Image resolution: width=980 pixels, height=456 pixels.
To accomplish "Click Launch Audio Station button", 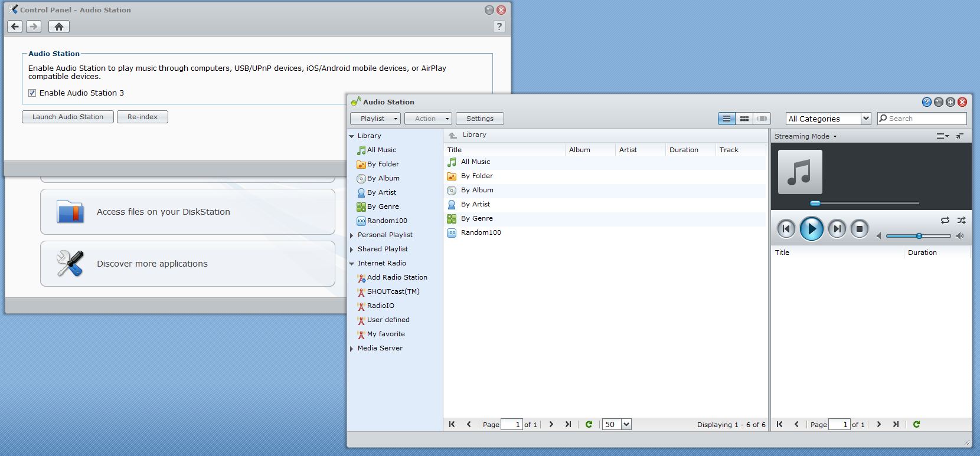I will (68, 117).
